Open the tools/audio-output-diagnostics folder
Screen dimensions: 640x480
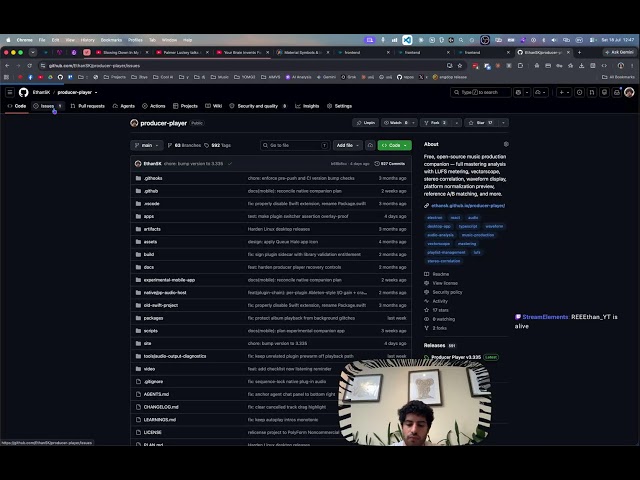click(175, 356)
